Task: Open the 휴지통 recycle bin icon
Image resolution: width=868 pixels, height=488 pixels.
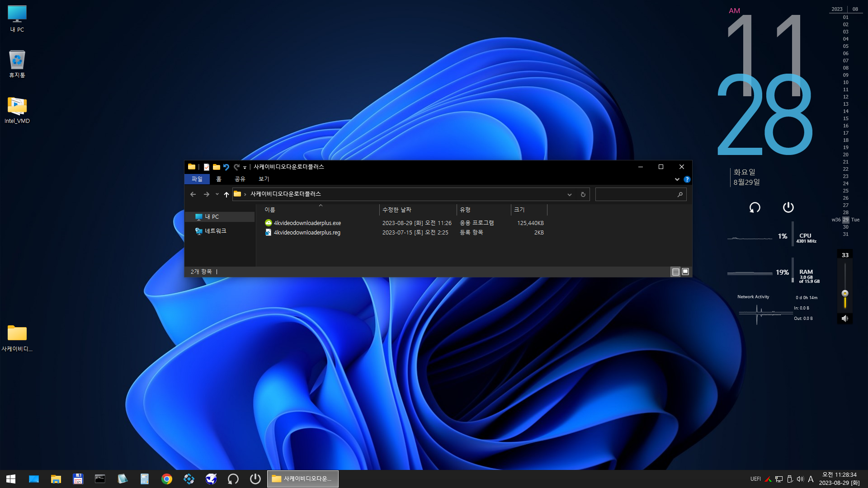Action: (17, 64)
